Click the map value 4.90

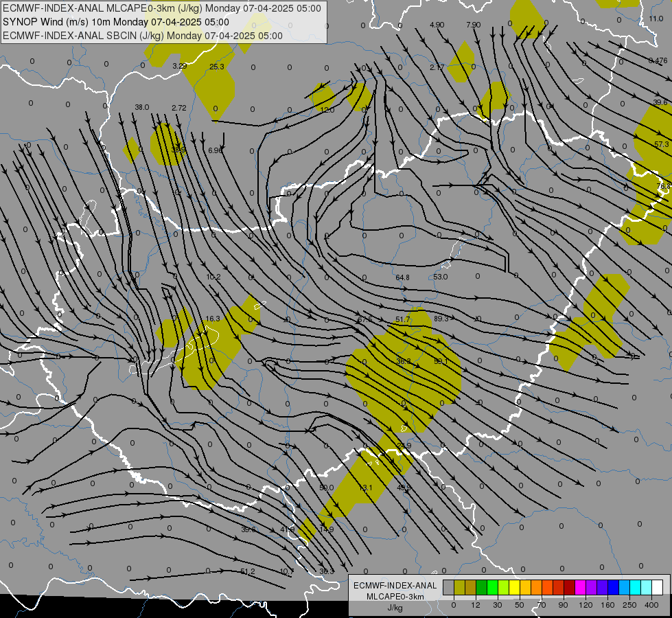(x=437, y=25)
